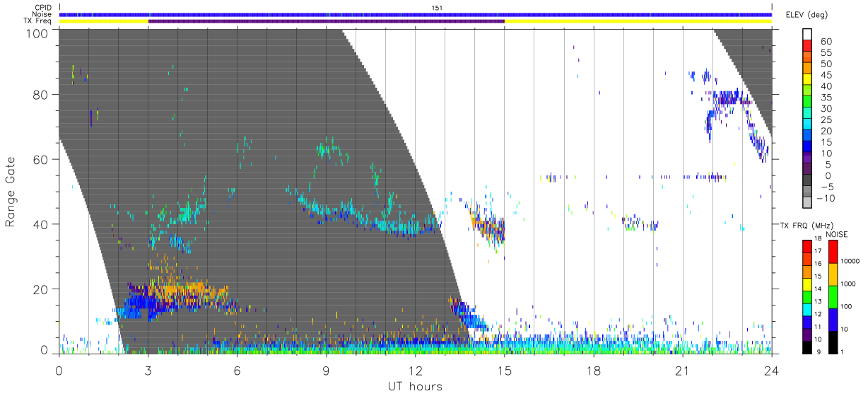Click the 'Range Gate' y-axis title
The image size is (868, 401).
[11, 192]
